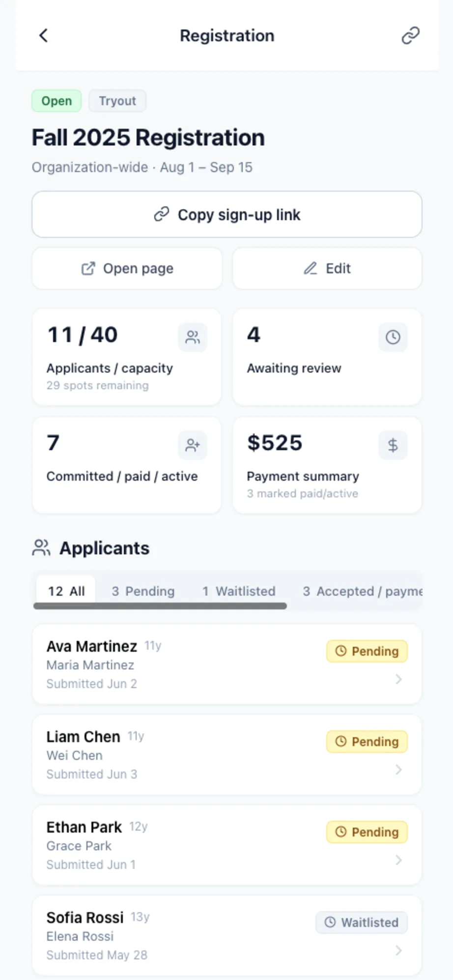Click the clock icon in Sofia Rossi's Waitlisted badge
453x980 pixels.
click(330, 922)
